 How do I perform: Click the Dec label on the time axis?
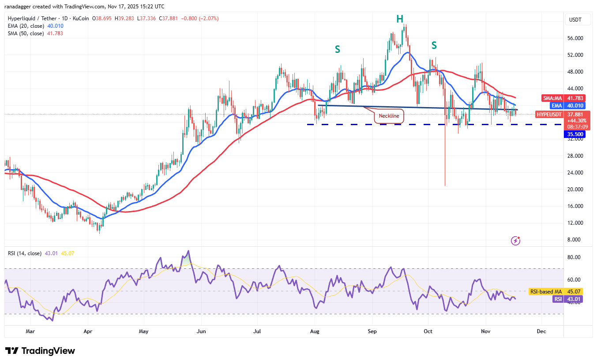[541, 331]
